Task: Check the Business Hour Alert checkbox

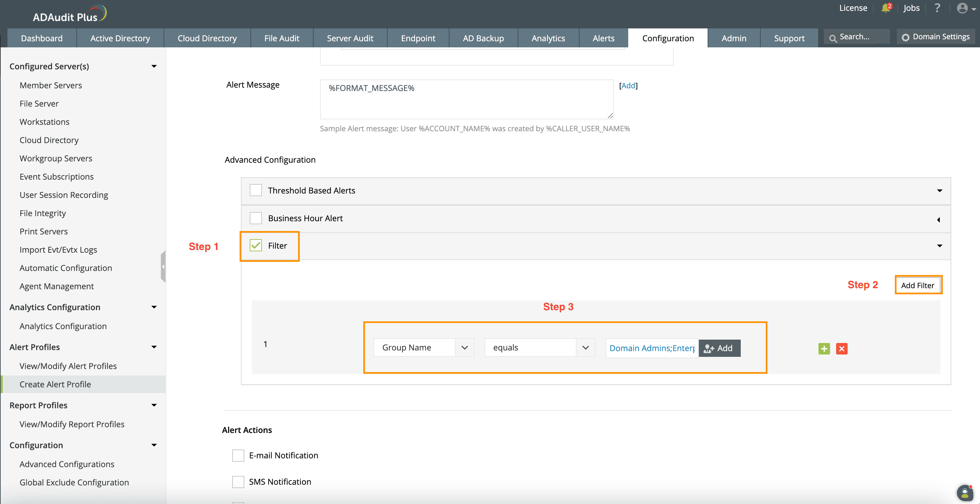Action: [x=256, y=218]
